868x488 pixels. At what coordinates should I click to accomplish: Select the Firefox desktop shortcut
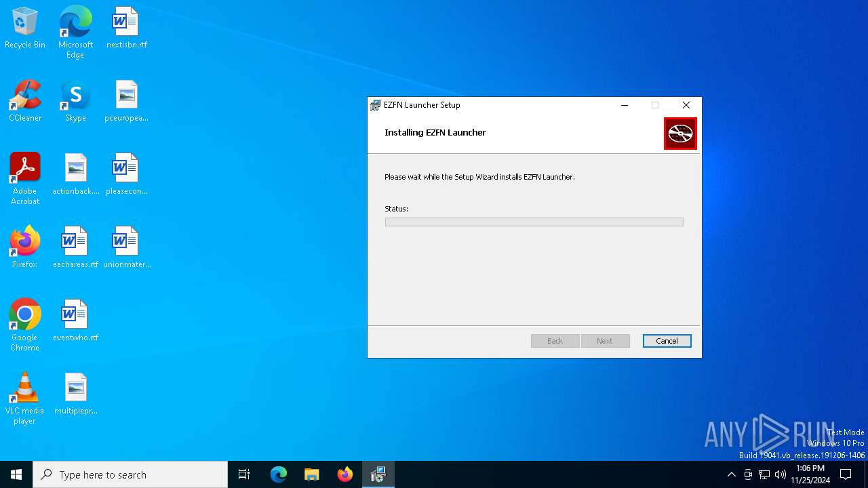pyautogui.click(x=25, y=248)
